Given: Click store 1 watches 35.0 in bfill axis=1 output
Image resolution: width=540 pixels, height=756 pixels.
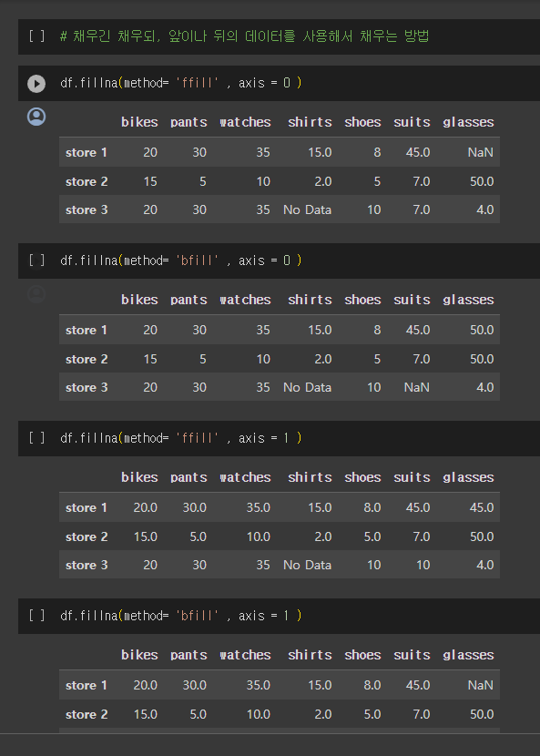Looking at the screenshot, I should tap(258, 685).
